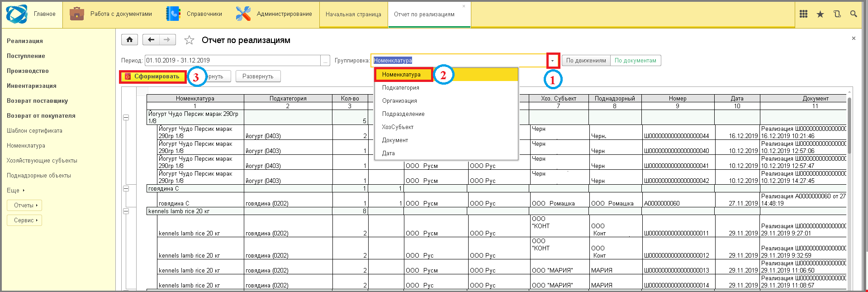The image size is (868, 292).
Task: Click the home icon button
Action: [129, 40]
